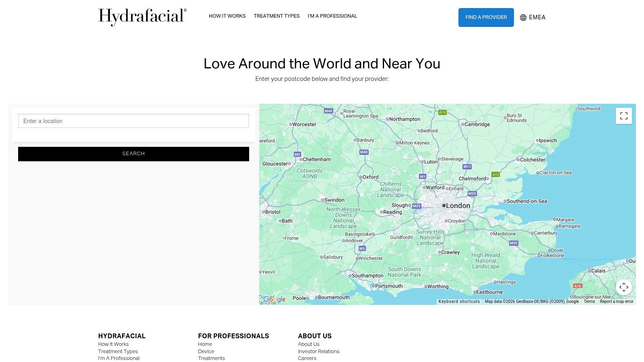
Task: Open Keyboard shortcuts on the map
Action: pos(459,302)
